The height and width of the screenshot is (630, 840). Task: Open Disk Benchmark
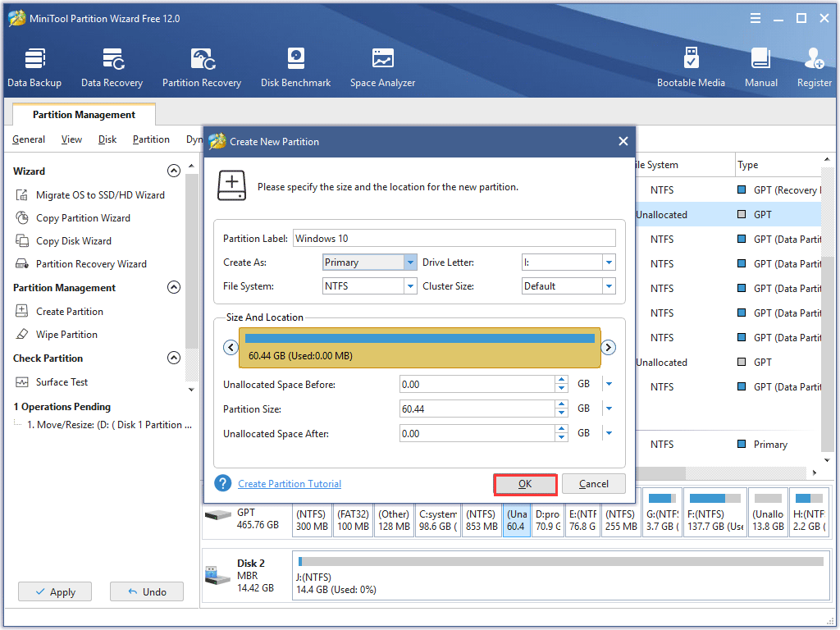click(x=295, y=66)
